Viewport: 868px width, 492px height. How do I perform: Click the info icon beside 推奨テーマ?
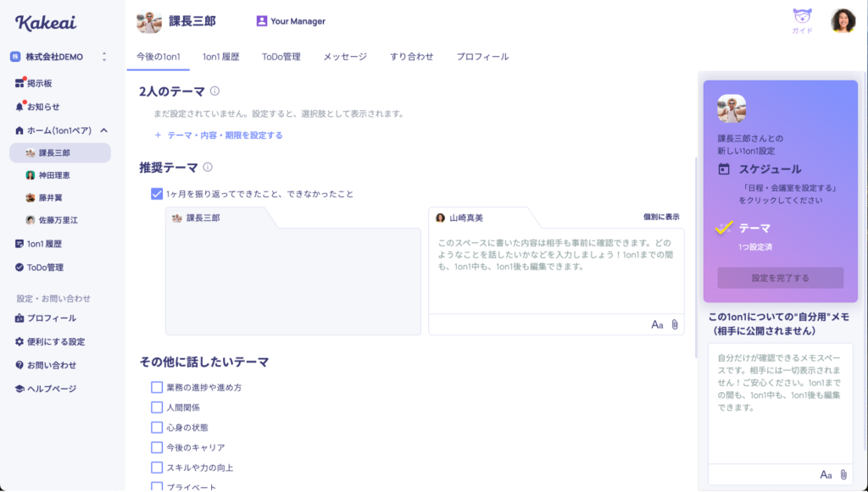point(208,167)
